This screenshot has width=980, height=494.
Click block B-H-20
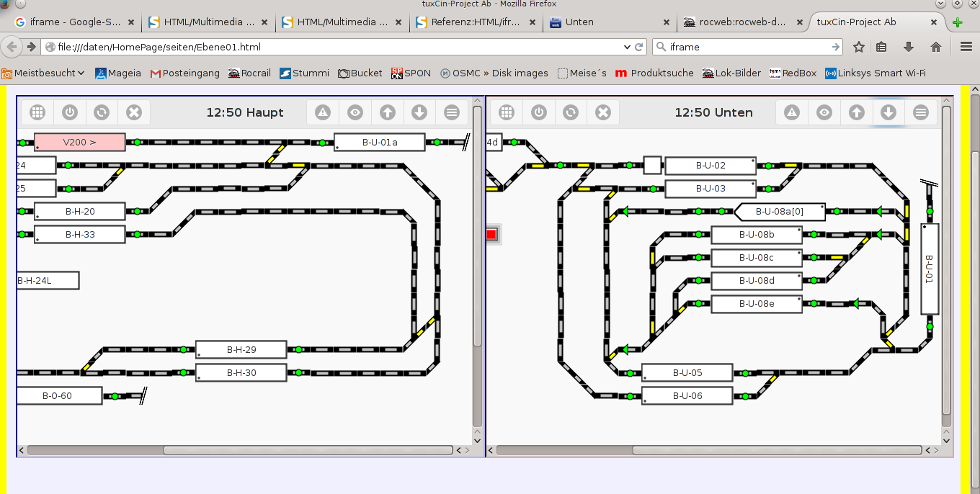point(80,212)
